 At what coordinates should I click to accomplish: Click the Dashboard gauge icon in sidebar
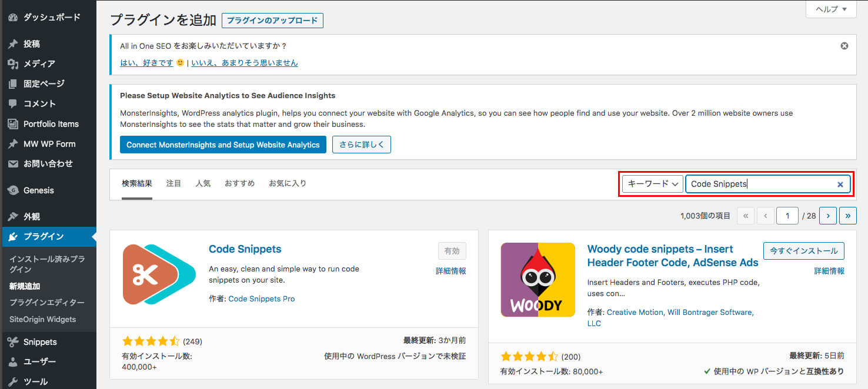(x=13, y=18)
